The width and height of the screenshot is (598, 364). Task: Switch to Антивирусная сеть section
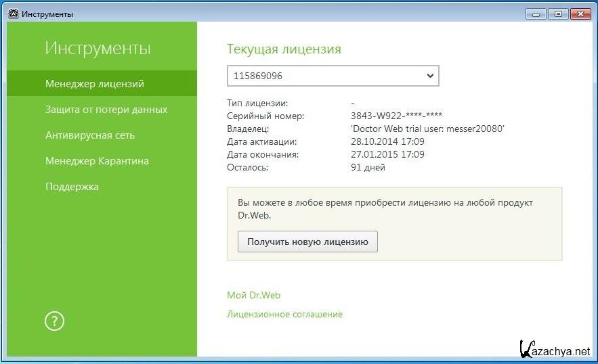90,135
